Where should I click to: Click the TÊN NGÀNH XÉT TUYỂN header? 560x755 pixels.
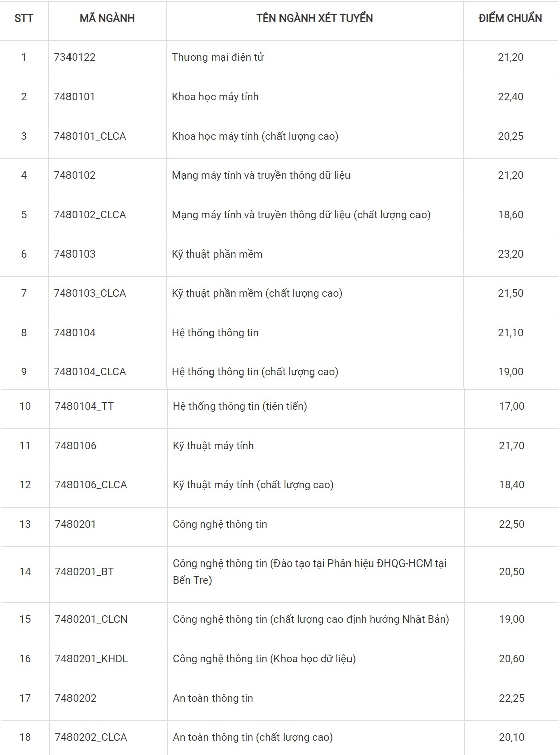[x=314, y=18]
